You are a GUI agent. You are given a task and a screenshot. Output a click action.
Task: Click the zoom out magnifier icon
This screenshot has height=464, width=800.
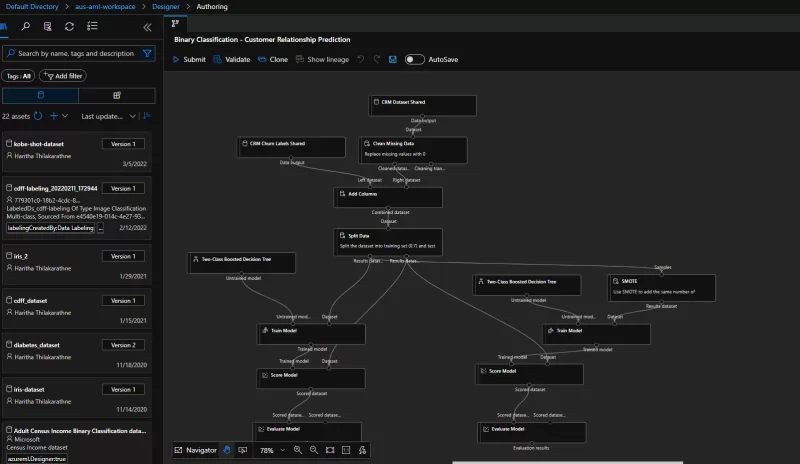click(x=313, y=451)
